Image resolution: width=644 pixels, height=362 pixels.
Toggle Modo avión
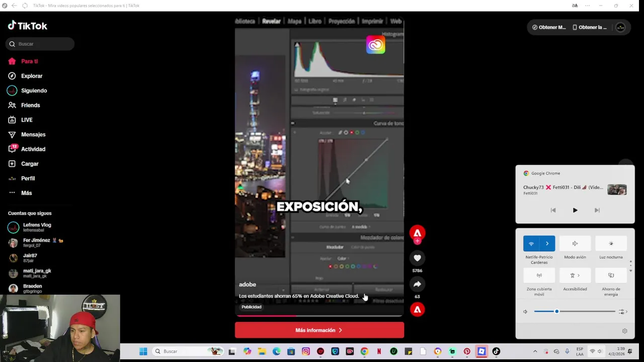point(575,243)
